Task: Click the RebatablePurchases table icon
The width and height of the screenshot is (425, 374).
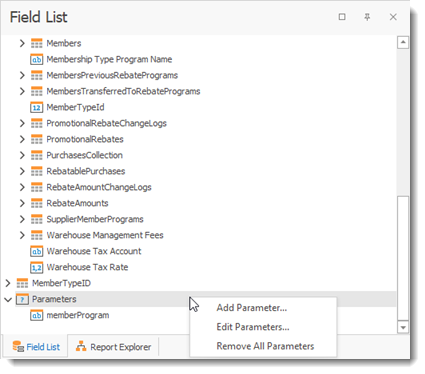Action: point(37,171)
